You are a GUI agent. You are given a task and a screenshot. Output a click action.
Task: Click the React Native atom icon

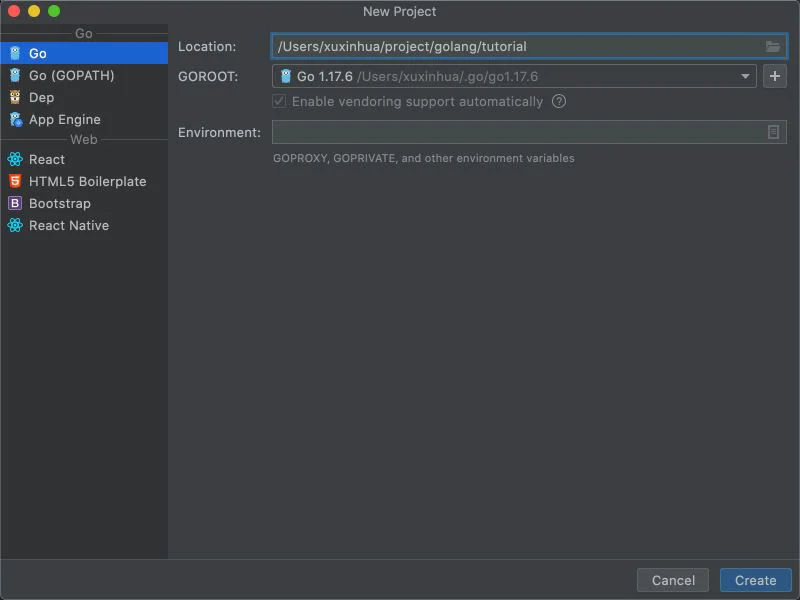point(15,225)
